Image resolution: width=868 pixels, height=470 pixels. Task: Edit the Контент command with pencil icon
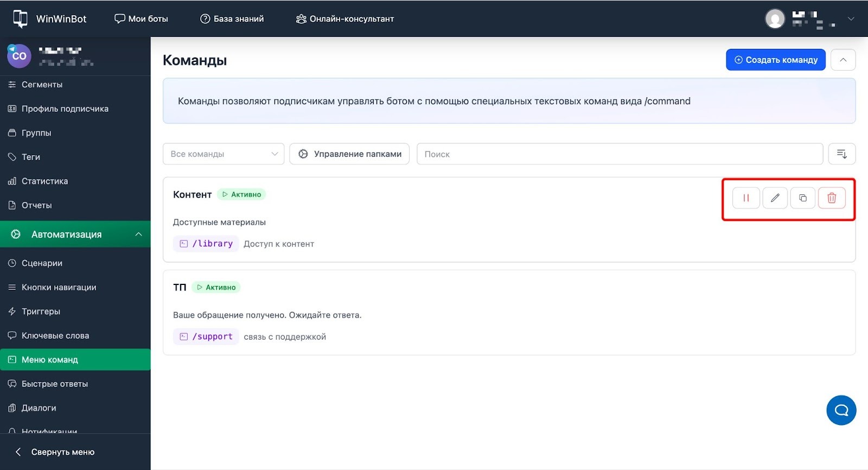[775, 198]
